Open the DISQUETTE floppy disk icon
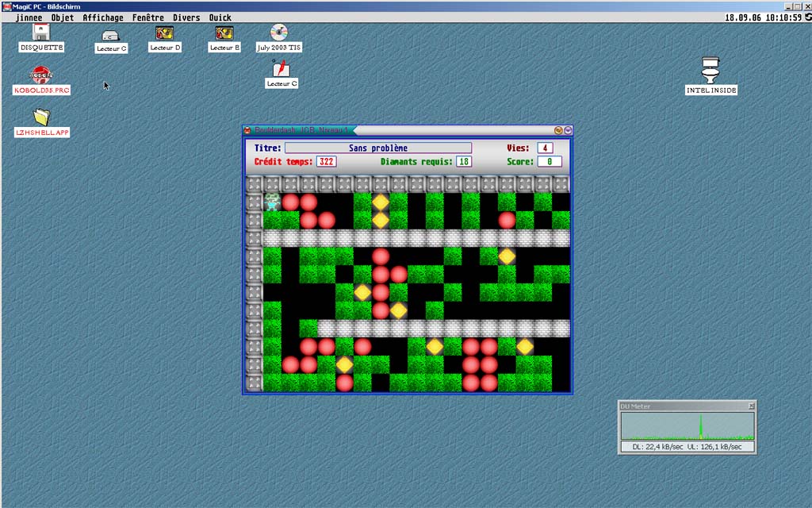The width and height of the screenshot is (812, 508). point(41,32)
